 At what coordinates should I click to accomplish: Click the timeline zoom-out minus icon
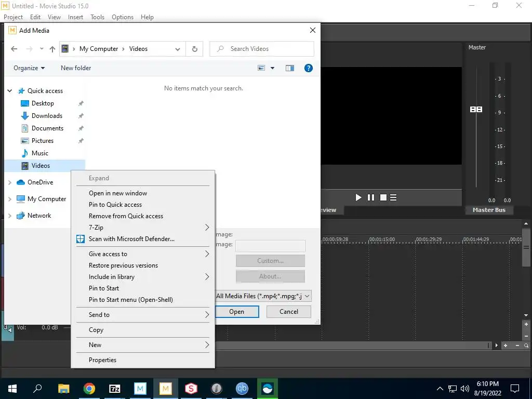(x=517, y=345)
